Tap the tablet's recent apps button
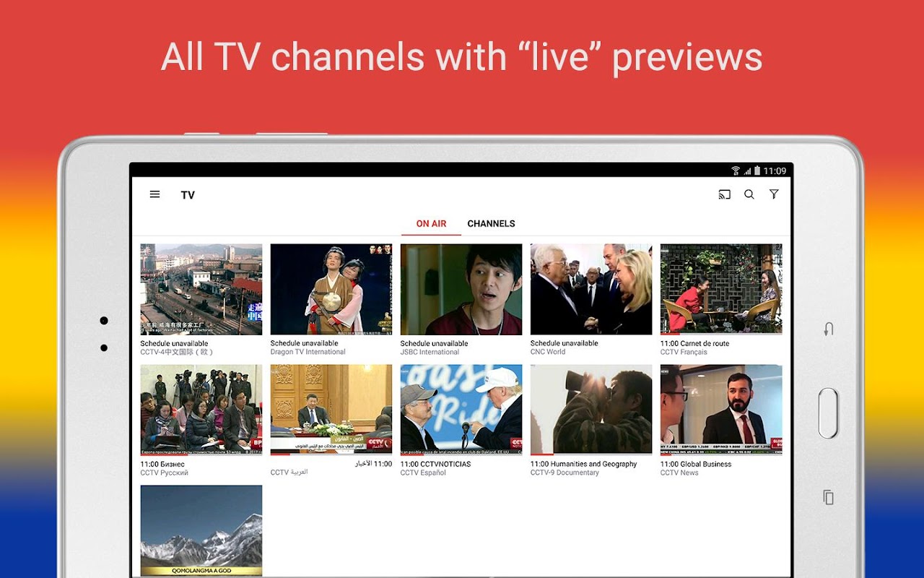924x578 pixels. [x=829, y=497]
